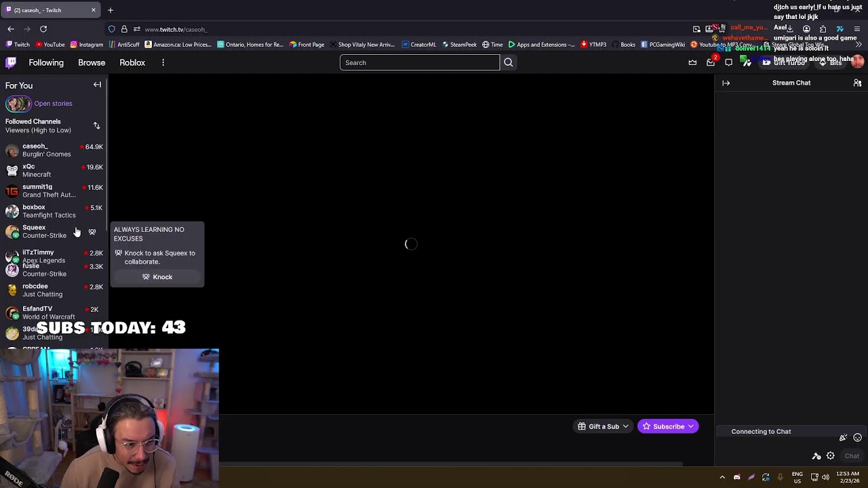
Task: Open the stories avatar thumbnail
Action: pyautogui.click(x=18, y=104)
